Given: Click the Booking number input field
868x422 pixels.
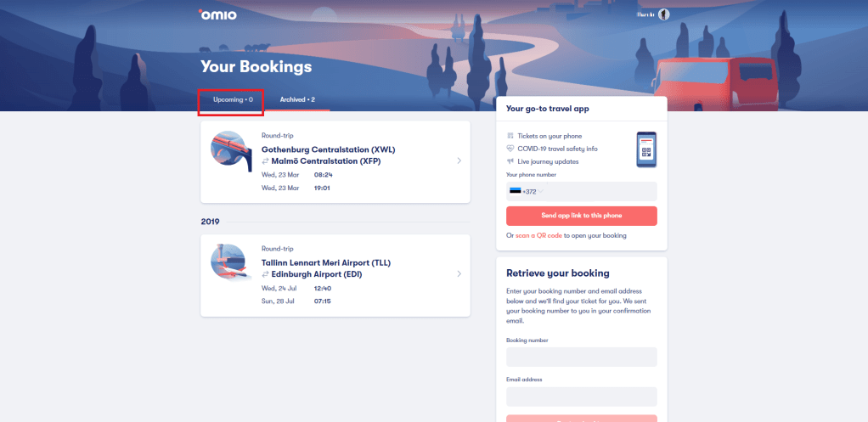Looking at the screenshot, I should coord(581,357).
